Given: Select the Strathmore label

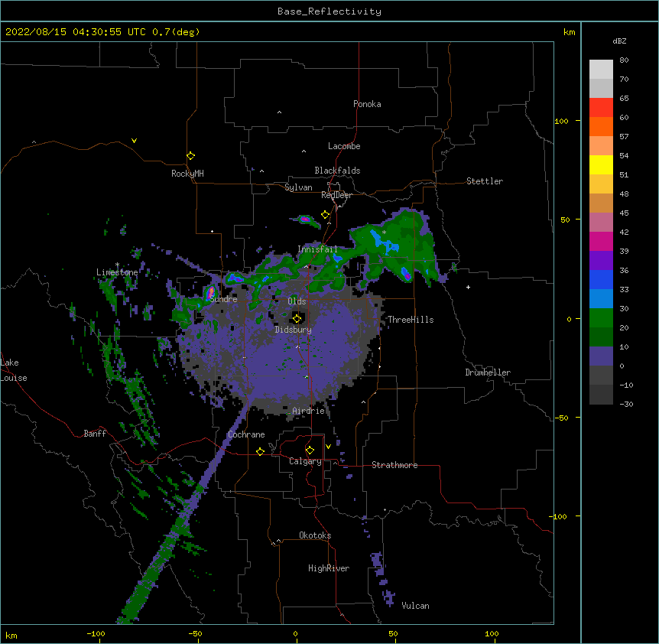Looking at the screenshot, I should (x=394, y=465).
